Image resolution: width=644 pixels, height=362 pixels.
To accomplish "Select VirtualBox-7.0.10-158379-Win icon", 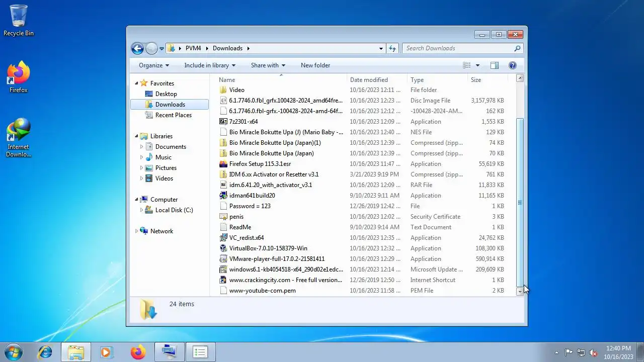I will point(224,248).
